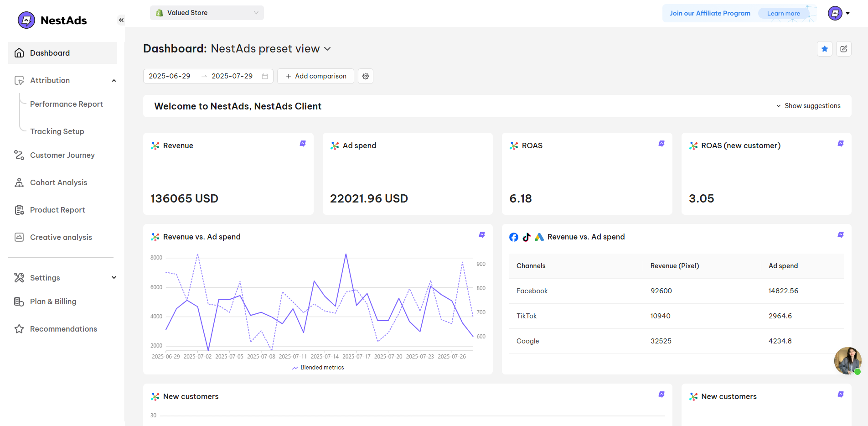Select the TikTok row
Image resolution: width=868 pixels, height=426 pixels.
coord(677,316)
